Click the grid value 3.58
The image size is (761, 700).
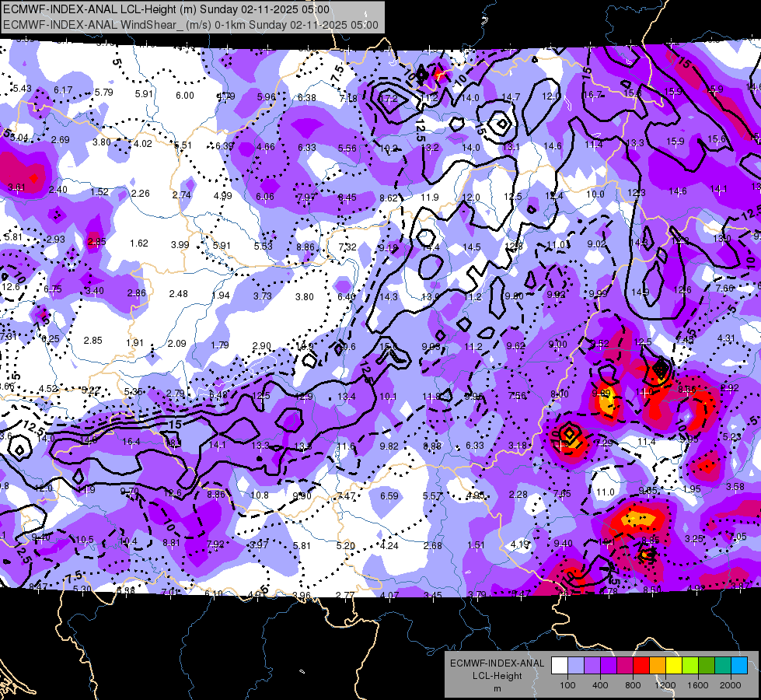point(735,486)
